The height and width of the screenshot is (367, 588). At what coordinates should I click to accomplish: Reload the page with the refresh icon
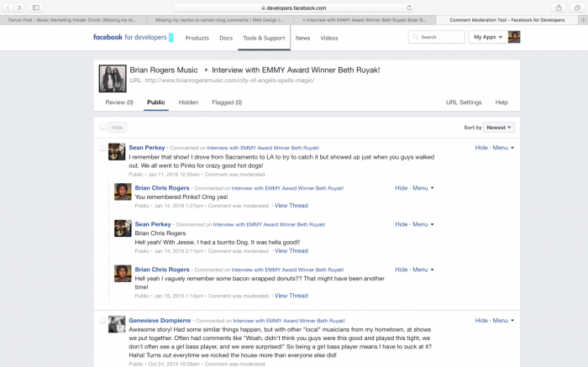point(409,8)
